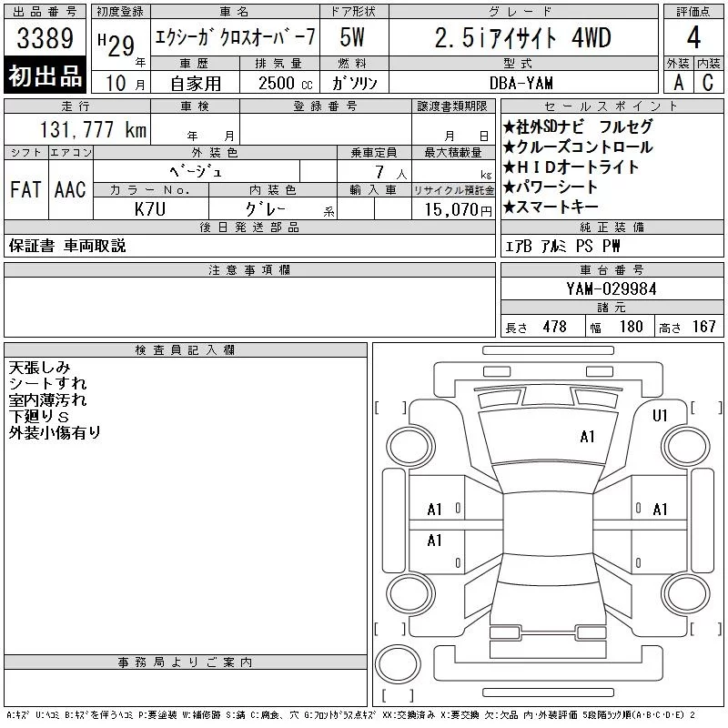The height and width of the screenshot is (728, 728).
Task: Click the A1 scratch mark on the hood
Action: click(587, 437)
